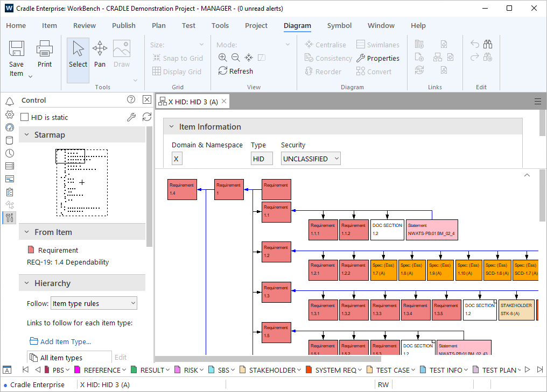The height and width of the screenshot is (392, 547).
Task: Expand the SYSTEM REQ item type dropdown
Action: (360, 370)
